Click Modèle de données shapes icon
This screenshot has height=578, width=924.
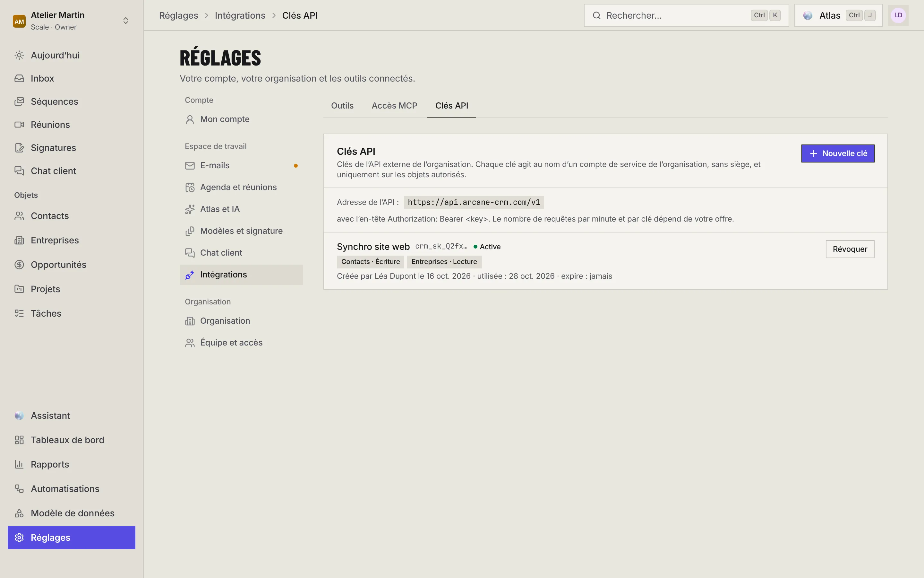19,513
